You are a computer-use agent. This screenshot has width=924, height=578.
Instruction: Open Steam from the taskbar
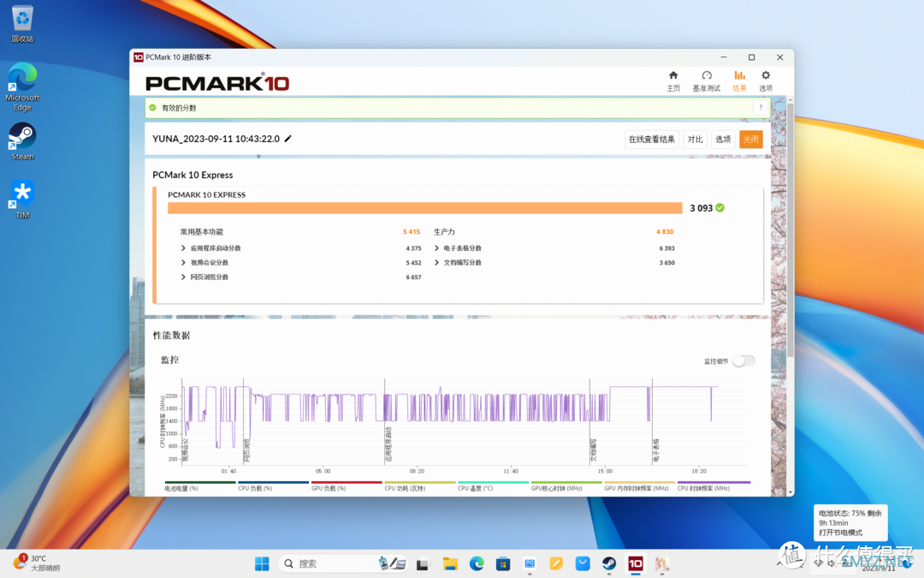[609, 564]
